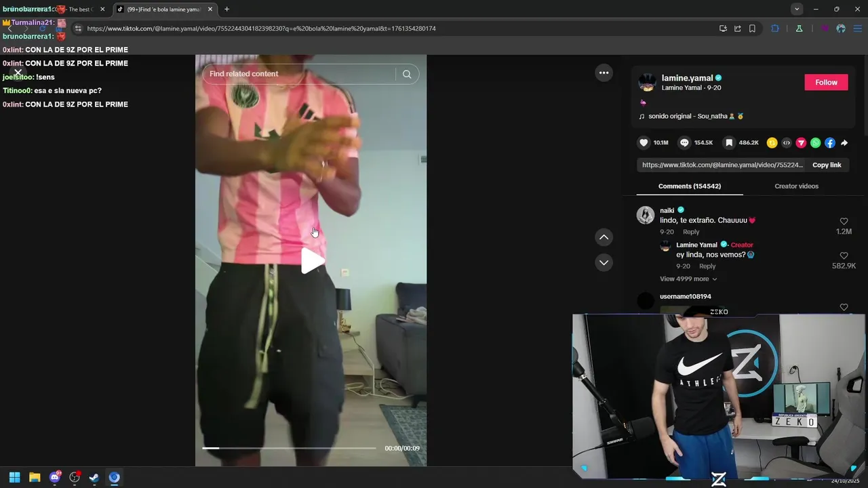Open the sonido original - Sou_natha sound link
868x488 pixels.
[696, 116]
